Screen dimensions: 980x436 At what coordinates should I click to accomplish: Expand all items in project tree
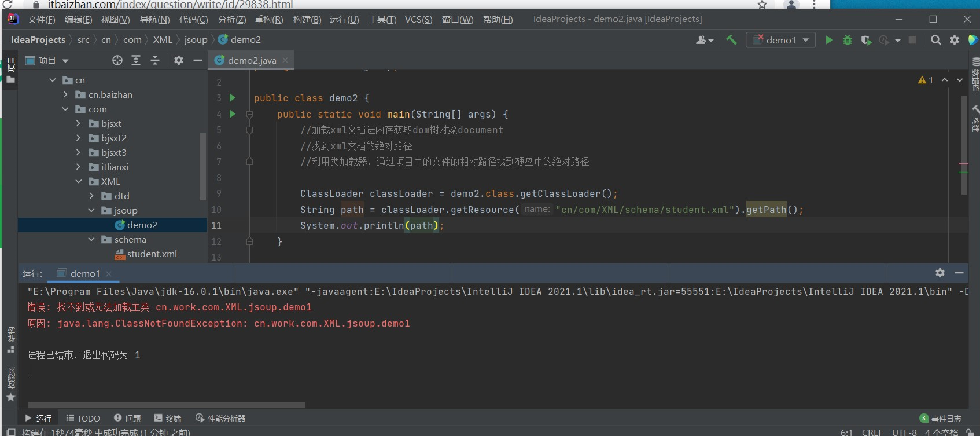pos(136,60)
